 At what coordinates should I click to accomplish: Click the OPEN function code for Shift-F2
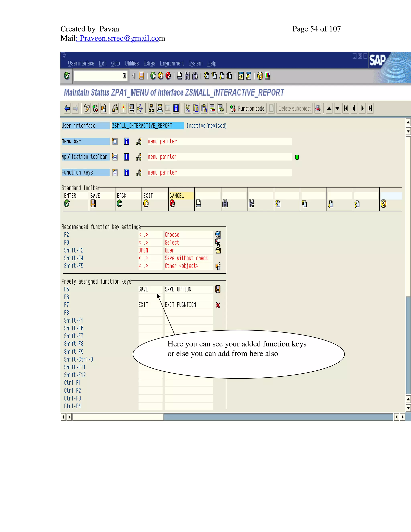[143, 250]
